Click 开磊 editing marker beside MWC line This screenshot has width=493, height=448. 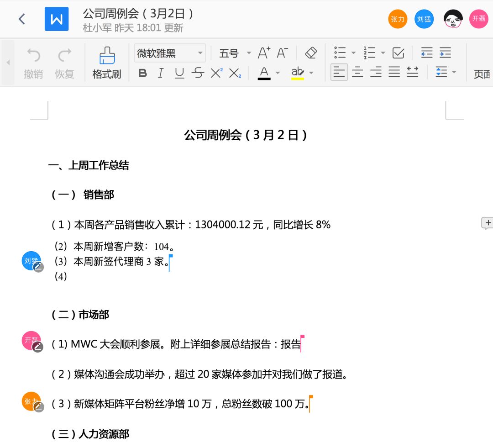(31, 341)
